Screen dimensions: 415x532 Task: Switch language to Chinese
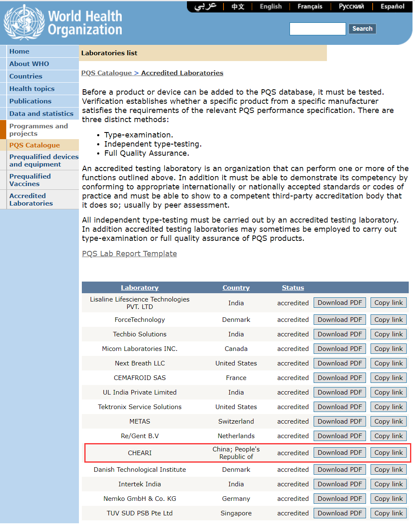point(238,7)
